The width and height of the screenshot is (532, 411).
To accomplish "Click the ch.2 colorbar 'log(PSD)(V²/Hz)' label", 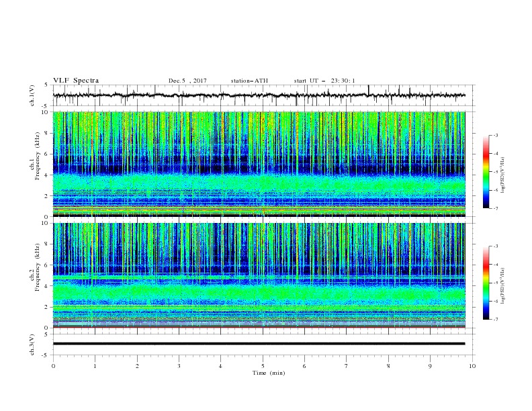I will tap(503, 286).
